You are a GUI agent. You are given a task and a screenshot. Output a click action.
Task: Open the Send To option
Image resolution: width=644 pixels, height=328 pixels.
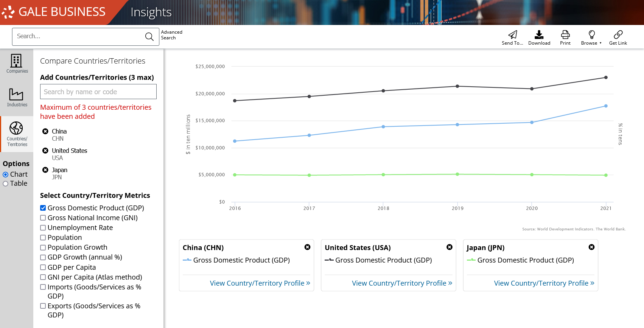point(512,38)
